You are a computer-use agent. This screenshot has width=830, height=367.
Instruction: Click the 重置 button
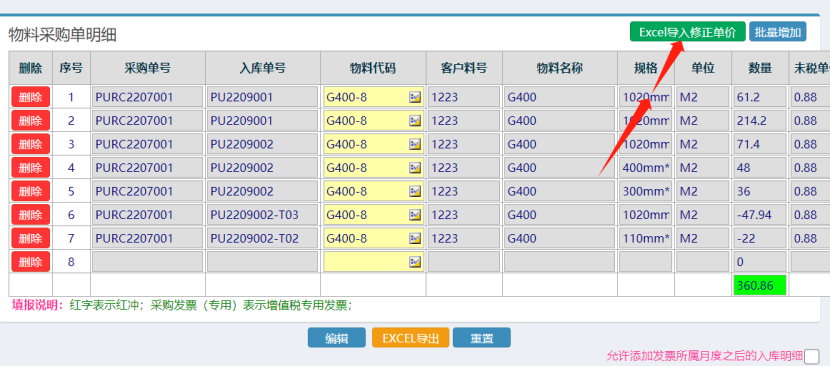pos(482,338)
